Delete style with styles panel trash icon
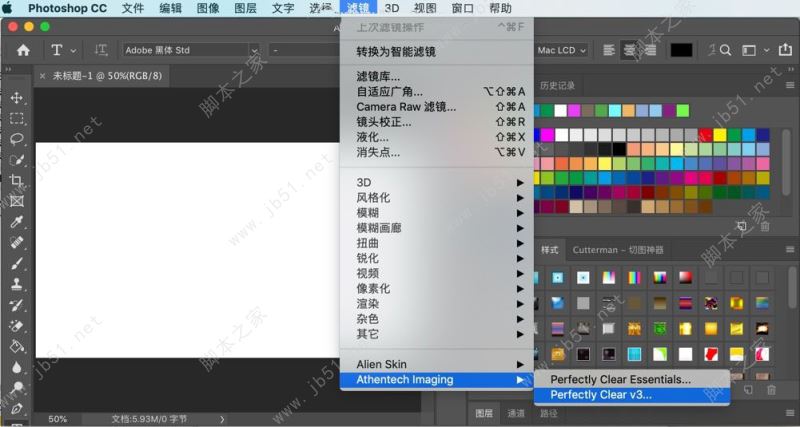Image resolution: width=800 pixels, height=427 pixels. pyautogui.click(x=771, y=390)
